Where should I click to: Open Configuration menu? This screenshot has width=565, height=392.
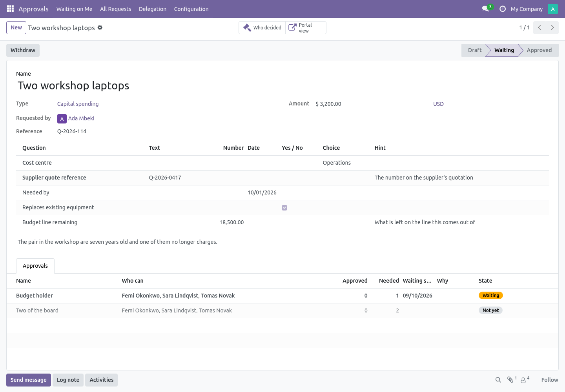191,9
